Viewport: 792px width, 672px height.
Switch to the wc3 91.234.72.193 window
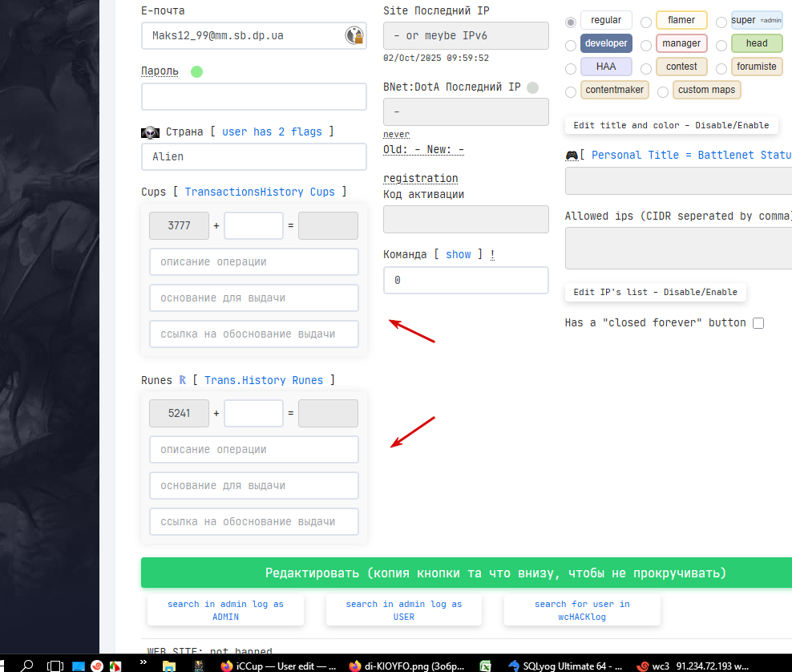click(x=693, y=666)
